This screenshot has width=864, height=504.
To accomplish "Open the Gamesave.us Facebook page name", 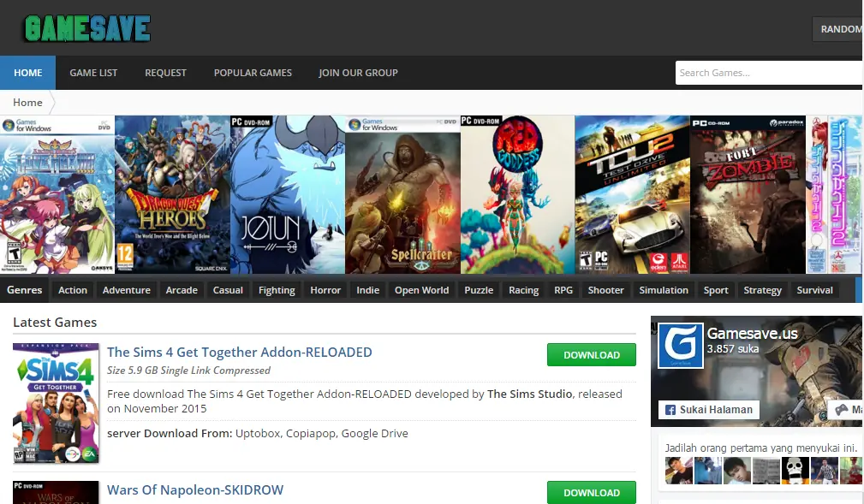I will [x=752, y=334].
